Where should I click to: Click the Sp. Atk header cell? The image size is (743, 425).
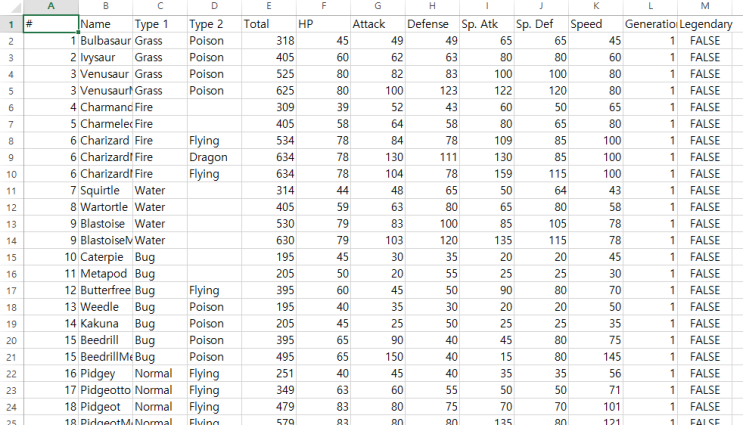(485, 23)
